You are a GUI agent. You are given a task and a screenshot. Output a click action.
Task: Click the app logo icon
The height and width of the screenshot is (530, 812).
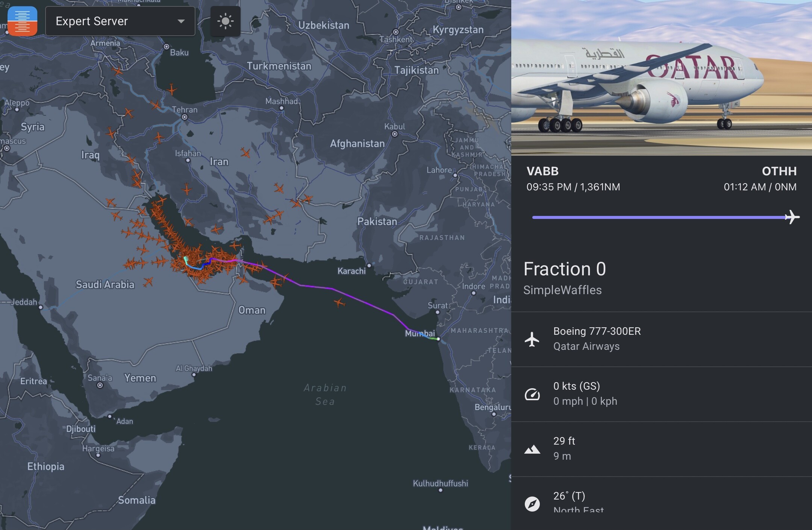[x=22, y=21]
